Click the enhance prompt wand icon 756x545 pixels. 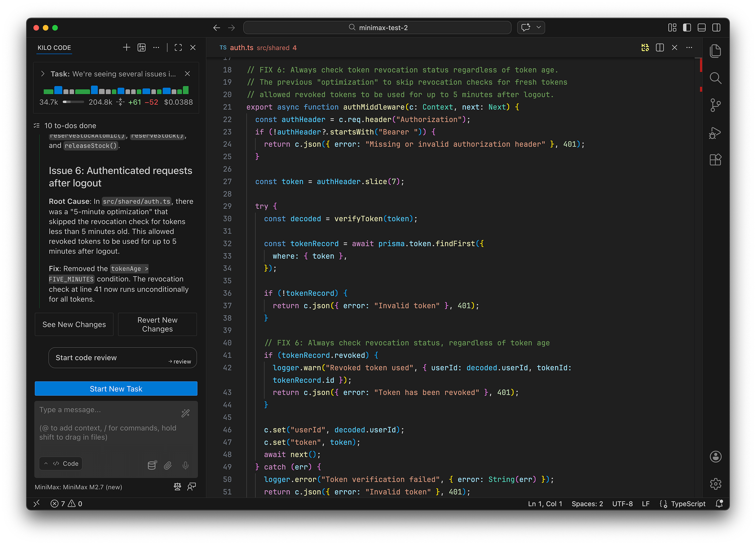185,413
